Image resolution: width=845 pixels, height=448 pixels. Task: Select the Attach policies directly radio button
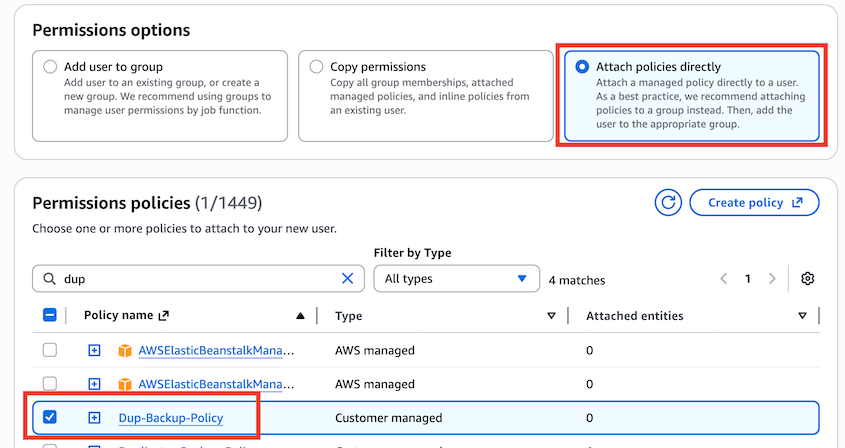582,67
